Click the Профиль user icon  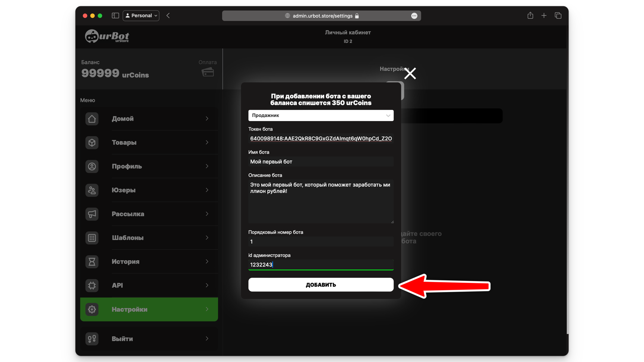point(92,166)
